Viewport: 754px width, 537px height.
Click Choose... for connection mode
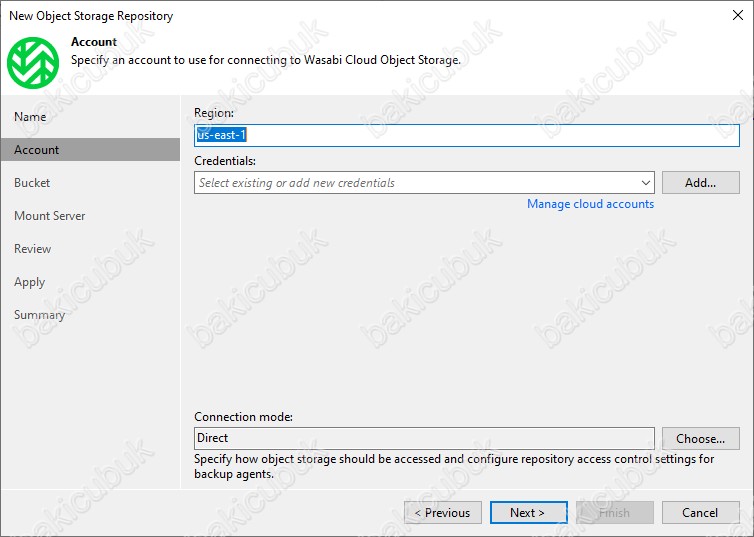point(701,438)
